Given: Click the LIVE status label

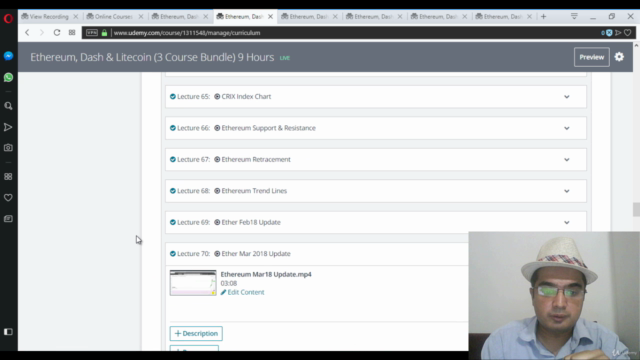Looking at the screenshot, I should [x=284, y=58].
